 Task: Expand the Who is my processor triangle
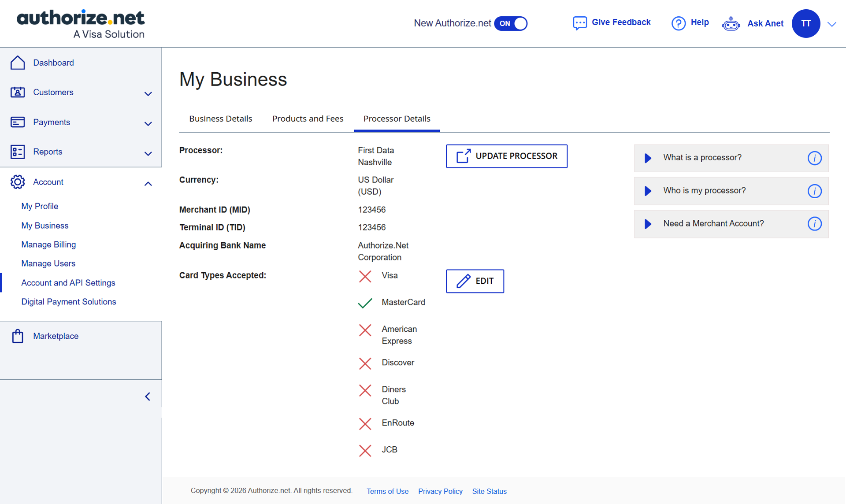coord(648,191)
